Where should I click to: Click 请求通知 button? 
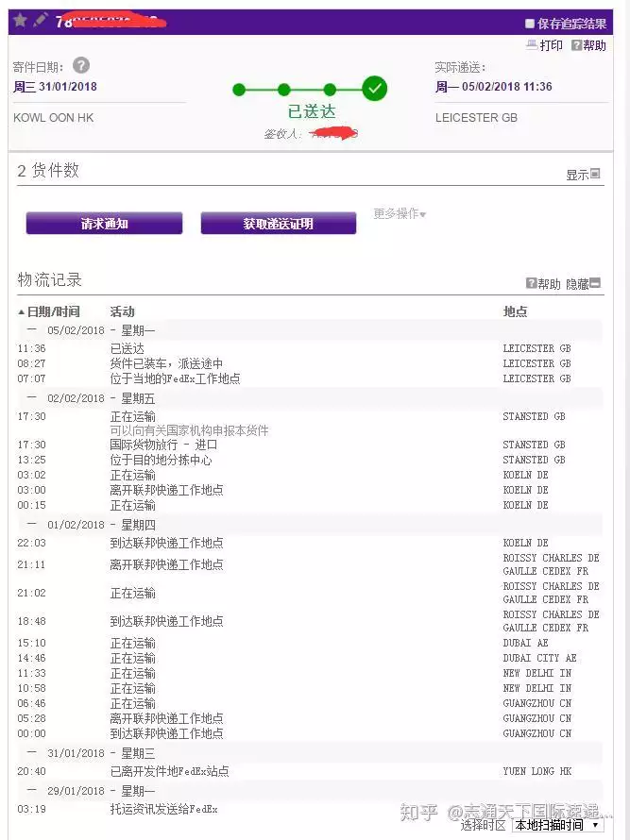pos(104,224)
